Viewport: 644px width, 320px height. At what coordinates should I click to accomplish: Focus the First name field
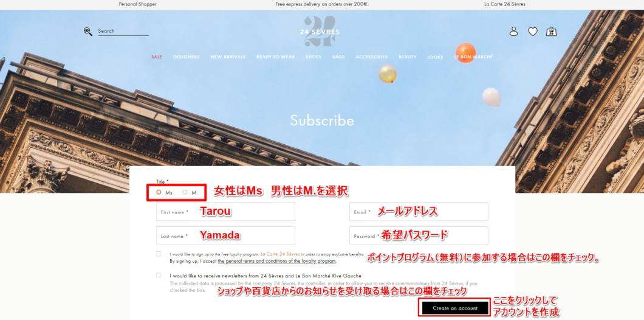[x=225, y=212]
